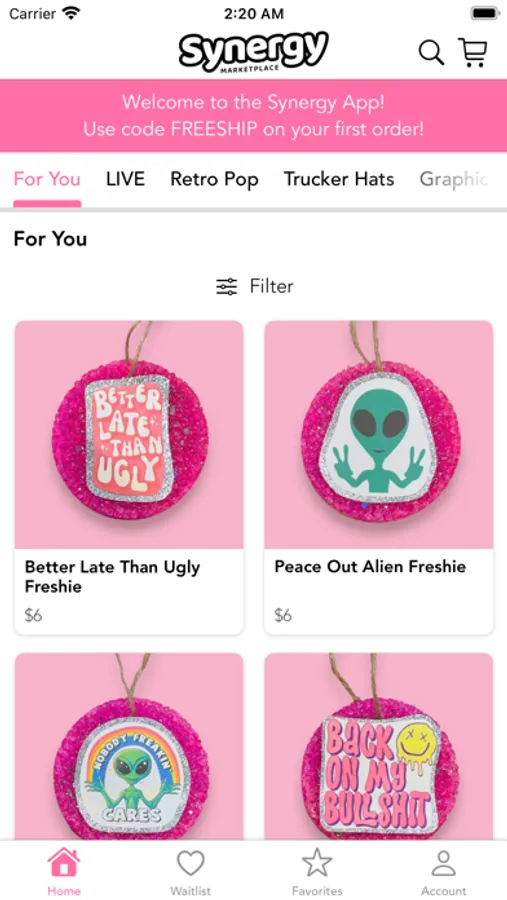Switch to the LIVE tab
Viewport: 507px width, 900px height.
click(x=125, y=179)
